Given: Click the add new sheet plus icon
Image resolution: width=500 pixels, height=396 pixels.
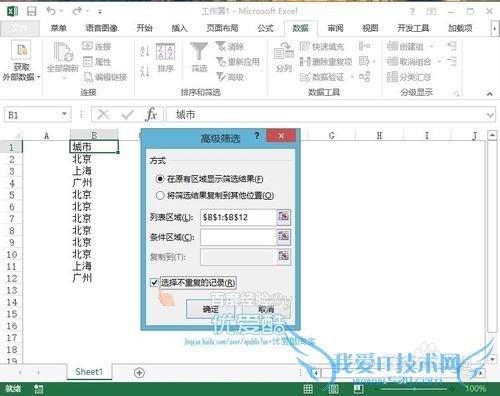Looking at the screenshot, I should (x=139, y=373).
